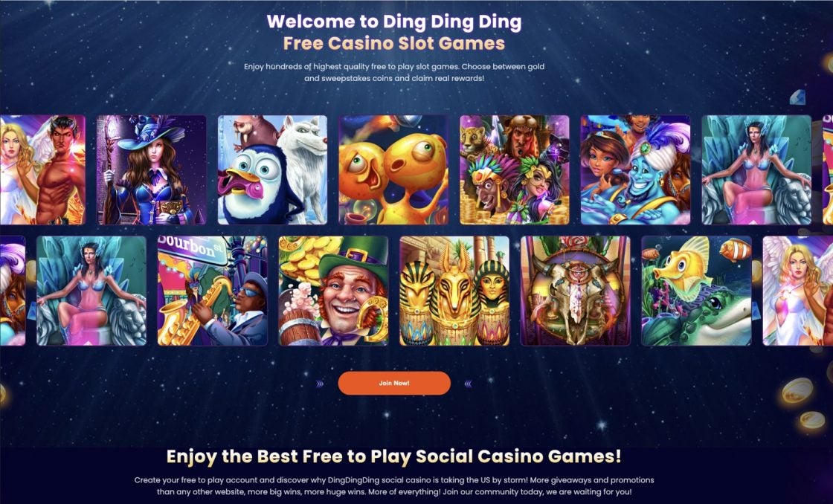The image size is (833, 504).
Task: Click the glowing gold coin near Join Now row
Action: (x=797, y=390)
